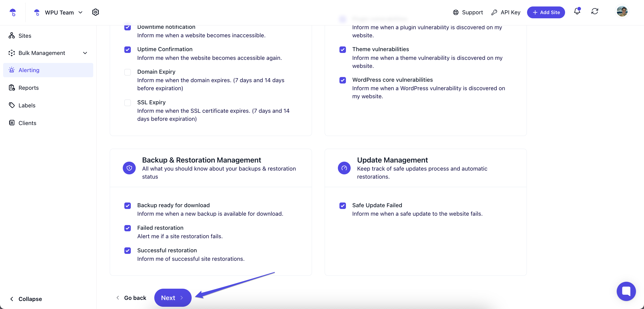
Task: Click the SSL Expiry label text
Action: [151, 102]
